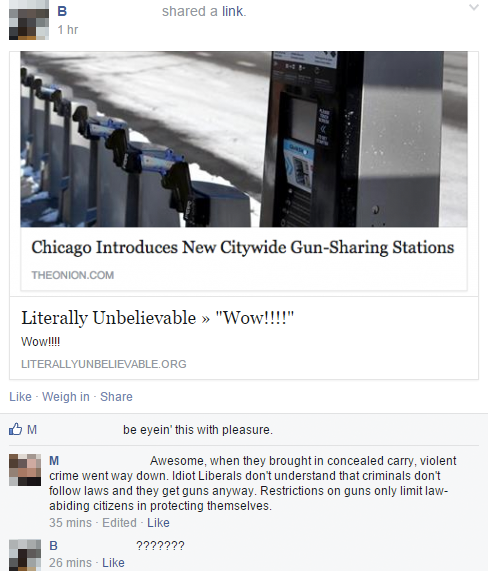Viewport: 488px width, 571px height.
Task: Open the gun-sharing station article image
Action: pos(244,139)
